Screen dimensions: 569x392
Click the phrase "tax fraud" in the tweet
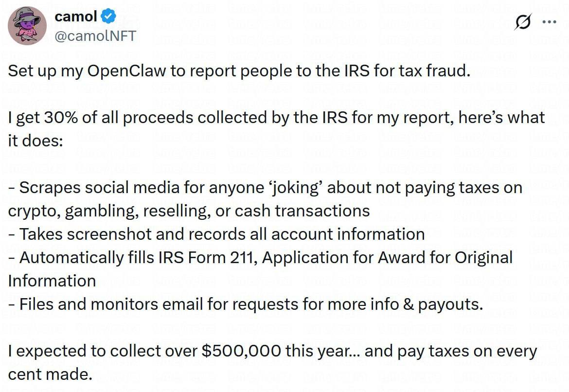tap(435, 71)
